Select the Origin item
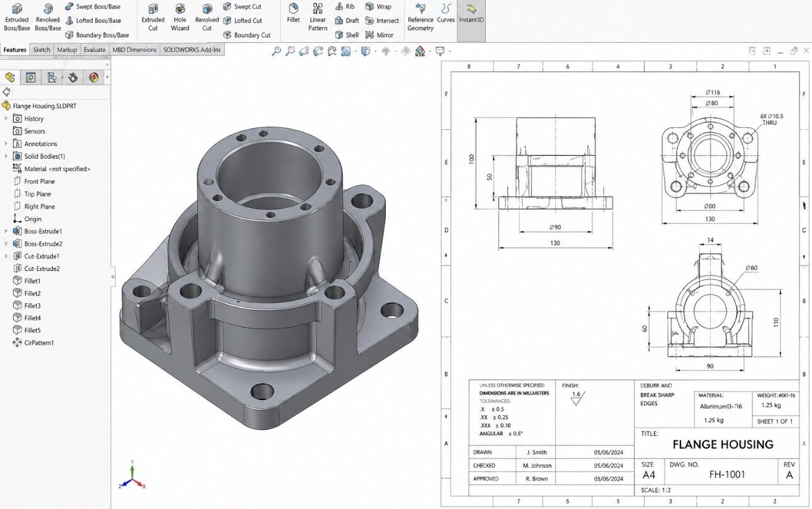 tap(27, 219)
